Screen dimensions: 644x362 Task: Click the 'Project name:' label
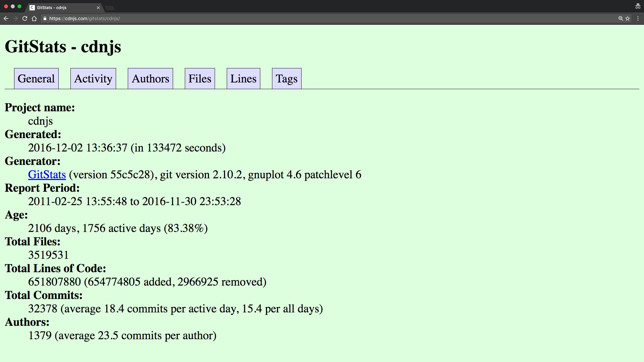[x=40, y=108]
